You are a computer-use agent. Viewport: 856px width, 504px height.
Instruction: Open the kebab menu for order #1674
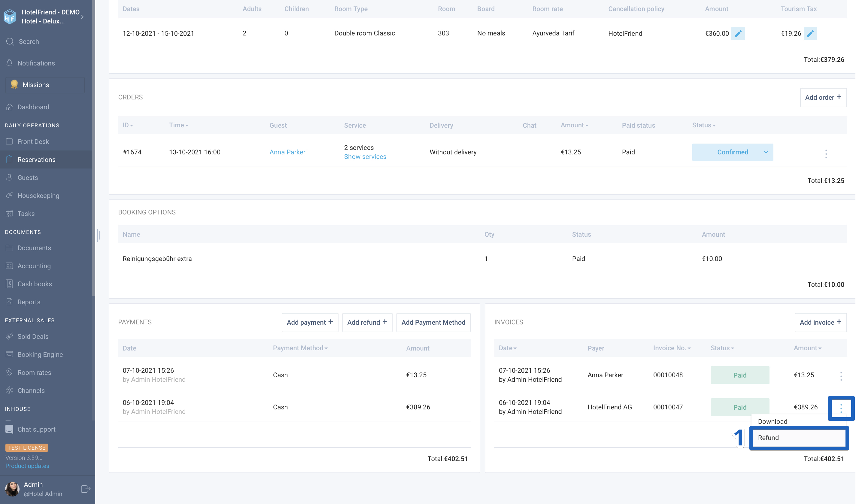[x=826, y=153]
